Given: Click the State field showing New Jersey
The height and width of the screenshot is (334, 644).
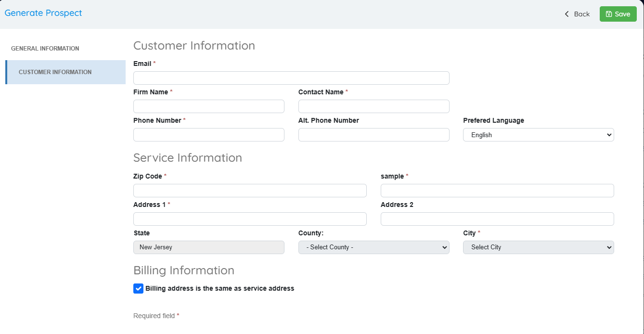Looking at the screenshot, I should click(x=209, y=247).
